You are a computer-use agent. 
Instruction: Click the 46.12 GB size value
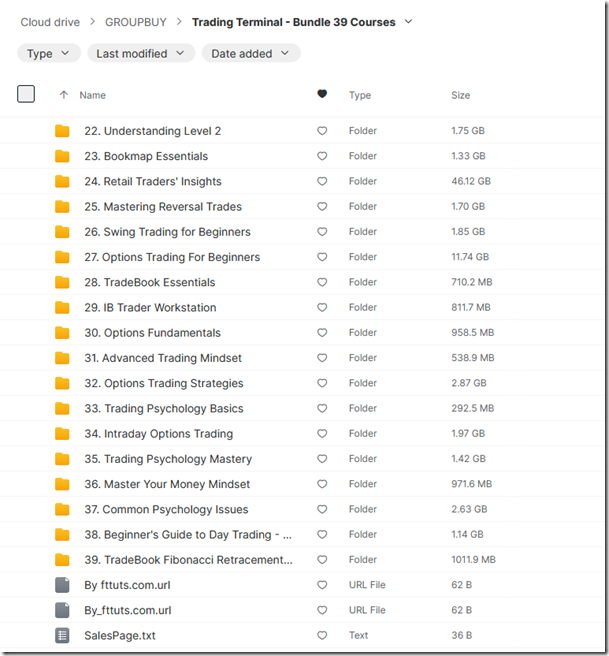471,181
